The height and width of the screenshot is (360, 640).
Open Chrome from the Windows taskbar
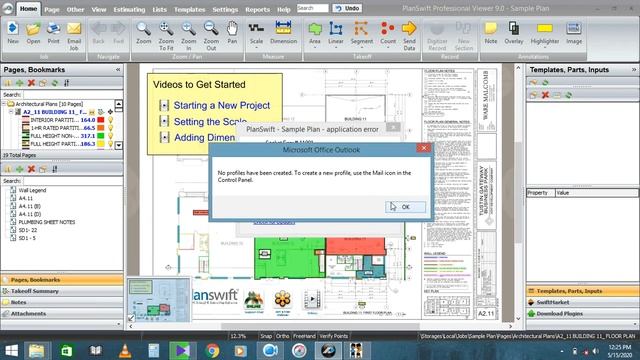212,351
